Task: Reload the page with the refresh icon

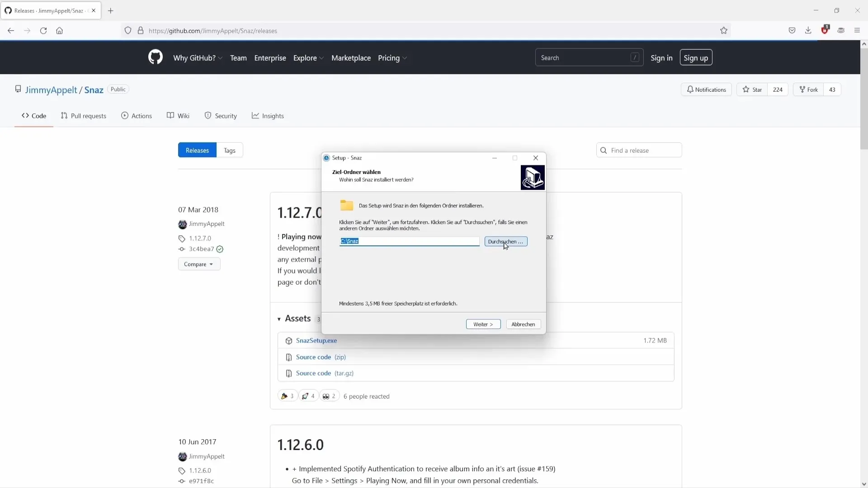Action: [43, 31]
